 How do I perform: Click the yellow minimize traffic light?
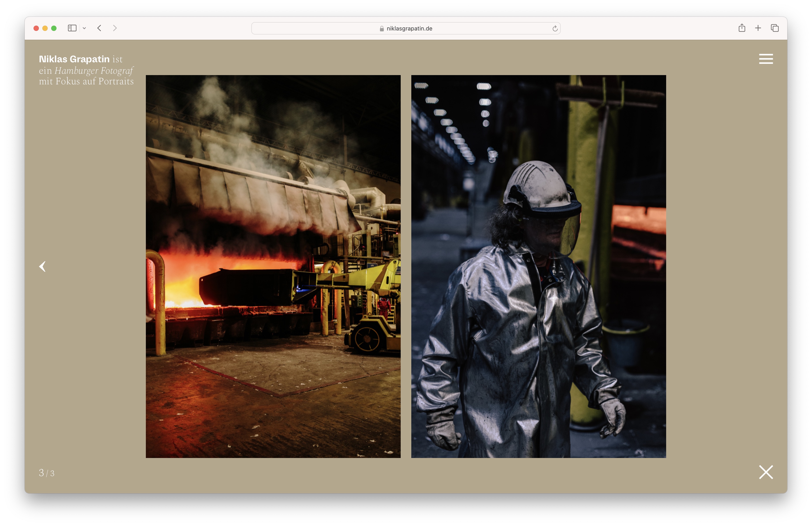pos(45,28)
